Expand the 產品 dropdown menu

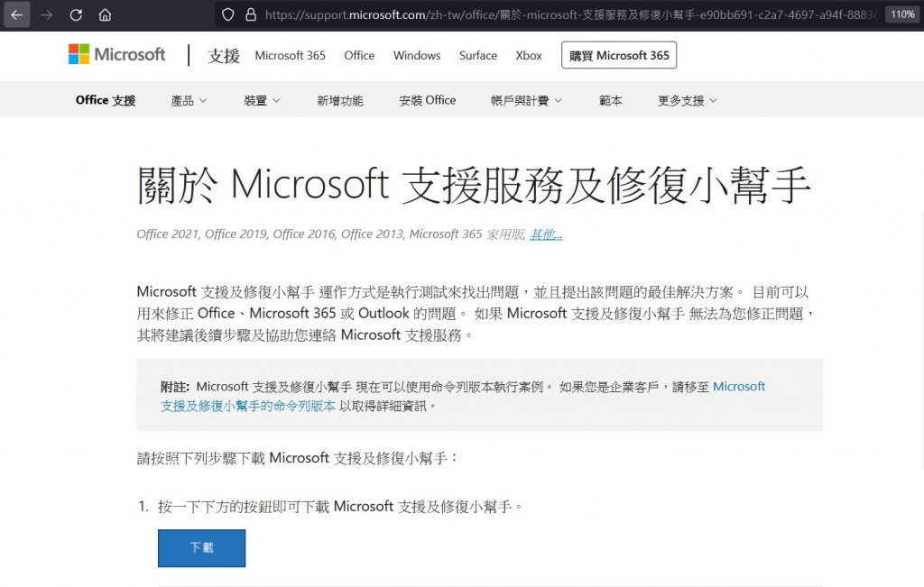[189, 101]
